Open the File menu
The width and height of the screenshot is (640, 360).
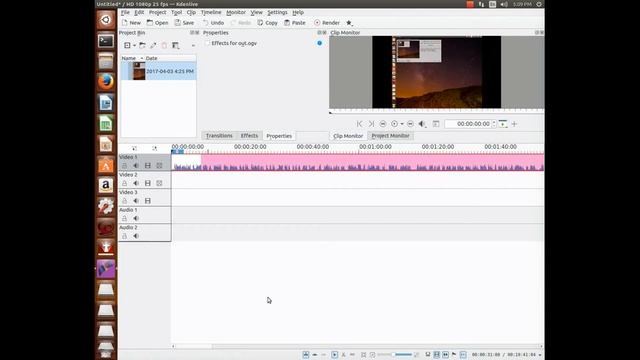coord(125,12)
